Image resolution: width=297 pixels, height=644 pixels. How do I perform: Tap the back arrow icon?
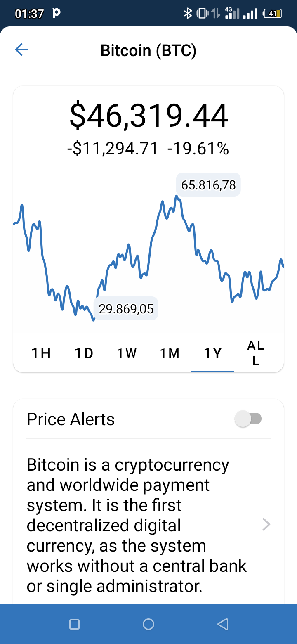(21, 50)
